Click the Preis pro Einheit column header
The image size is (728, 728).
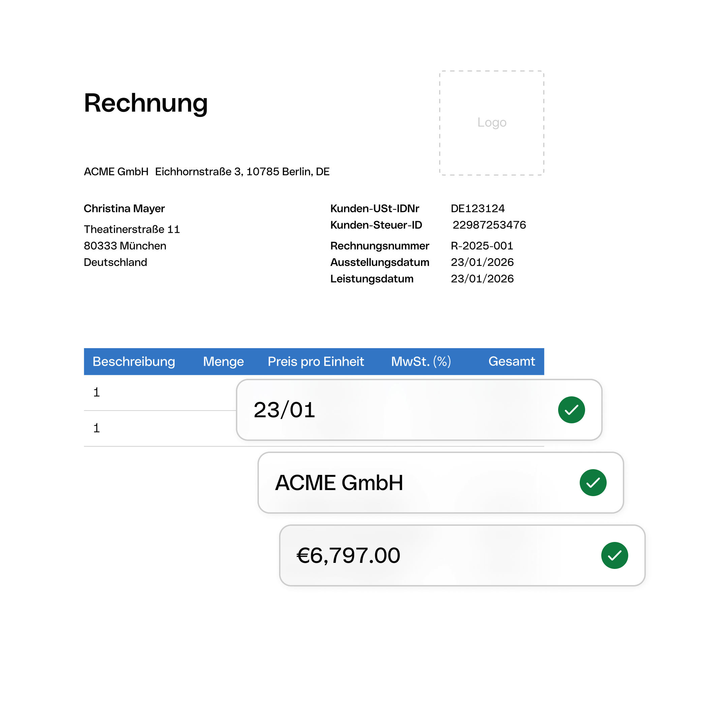[316, 361]
